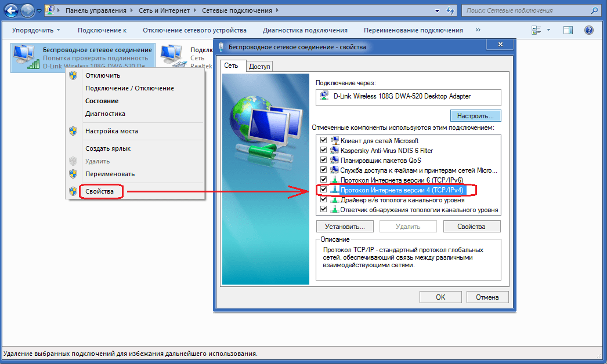The height and width of the screenshot is (364, 607).
Task: Expand the toolbar overflow chevron
Action: [478, 30]
